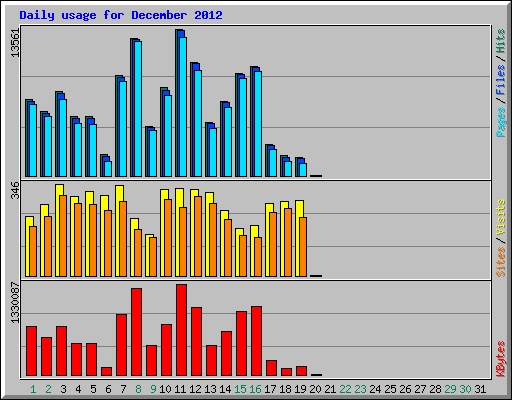Screen dimensions: 512x400
Task: Click day label 4 on the x-axis
Action: pyautogui.click(x=78, y=389)
